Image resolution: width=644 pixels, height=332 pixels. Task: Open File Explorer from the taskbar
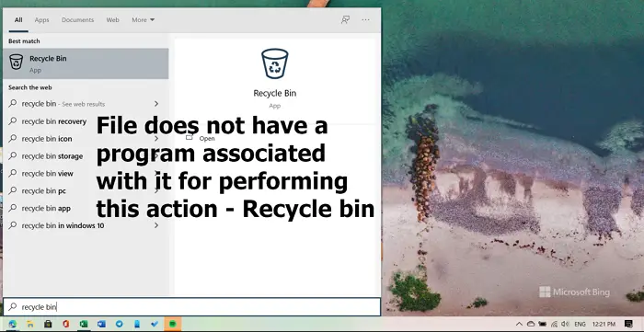[x=30, y=324]
